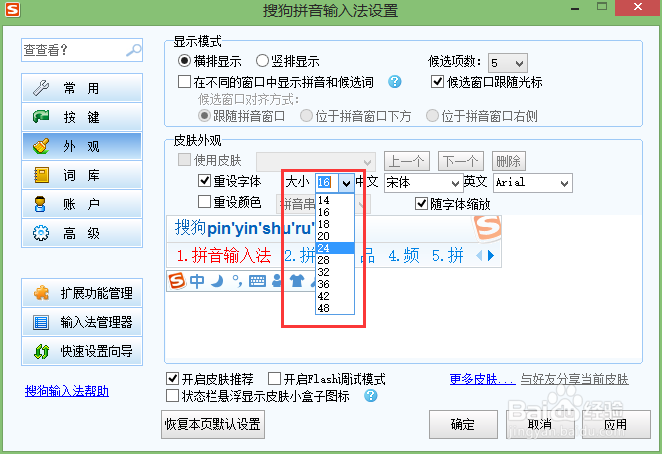This screenshot has height=454, width=662.
Task: Click the moon half-width icon in preview
Action: point(217,281)
